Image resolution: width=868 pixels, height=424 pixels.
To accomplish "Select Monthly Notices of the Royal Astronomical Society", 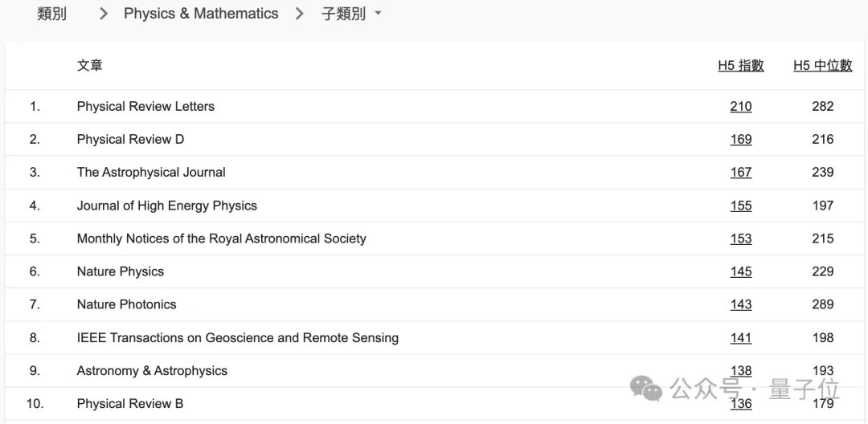I will [222, 238].
